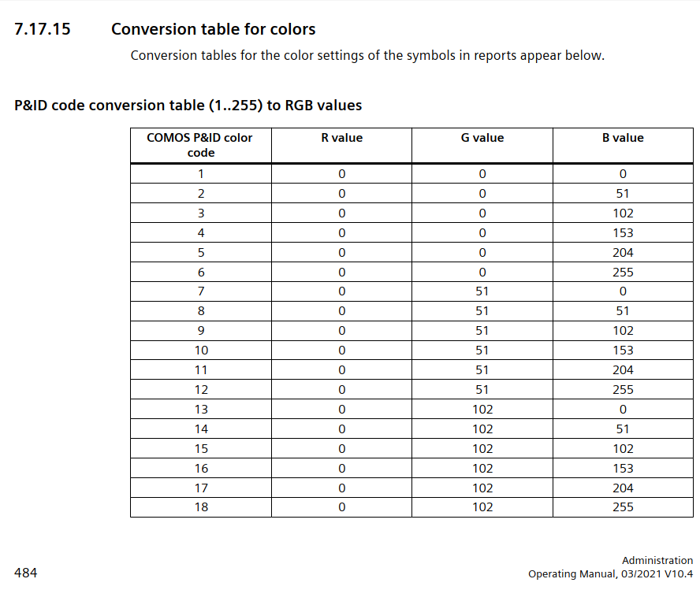Click the 'P&ID code conversion table' subheading
The height and width of the screenshot is (590, 700).
click(x=188, y=105)
